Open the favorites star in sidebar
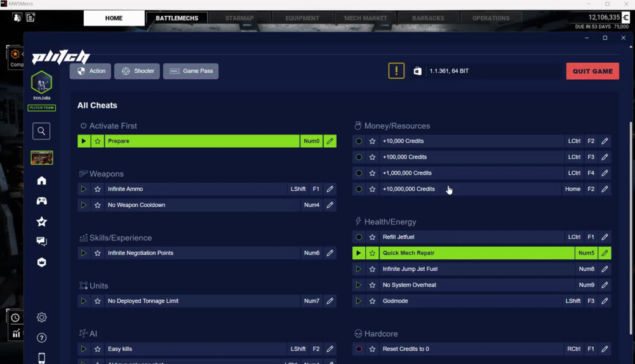Viewport: 635px width, 364px height. [x=41, y=221]
